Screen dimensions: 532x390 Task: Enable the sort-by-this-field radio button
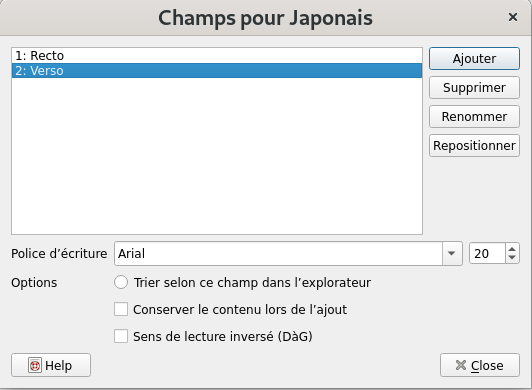pos(121,282)
